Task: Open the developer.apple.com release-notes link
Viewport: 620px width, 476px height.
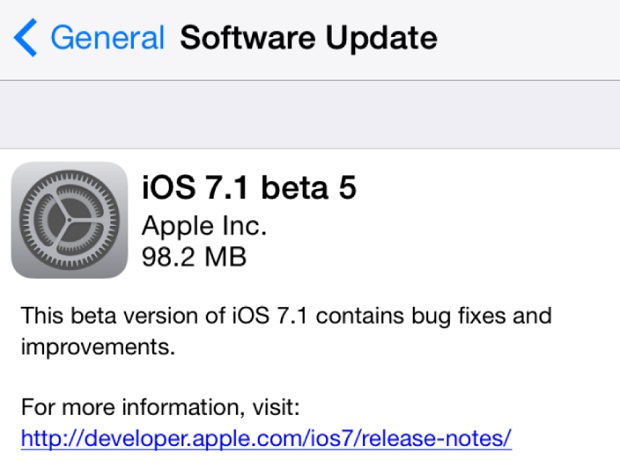Action: coord(266,438)
